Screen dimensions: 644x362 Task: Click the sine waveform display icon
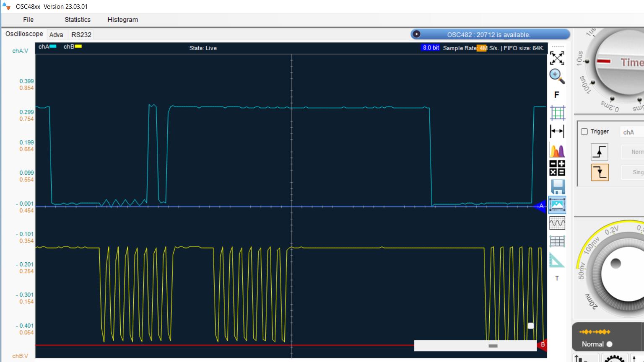pos(557,223)
